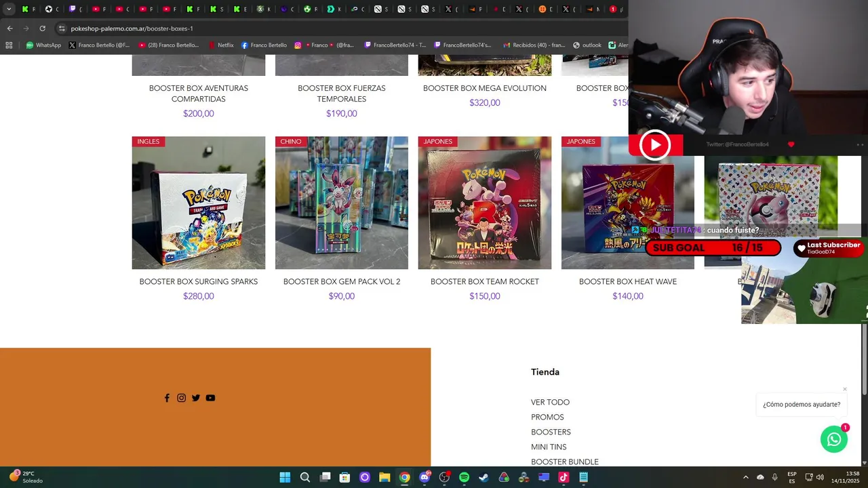Screen dimensions: 868x488
Task: Open the green WhatsApp chat bubble
Action: coord(834,439)
